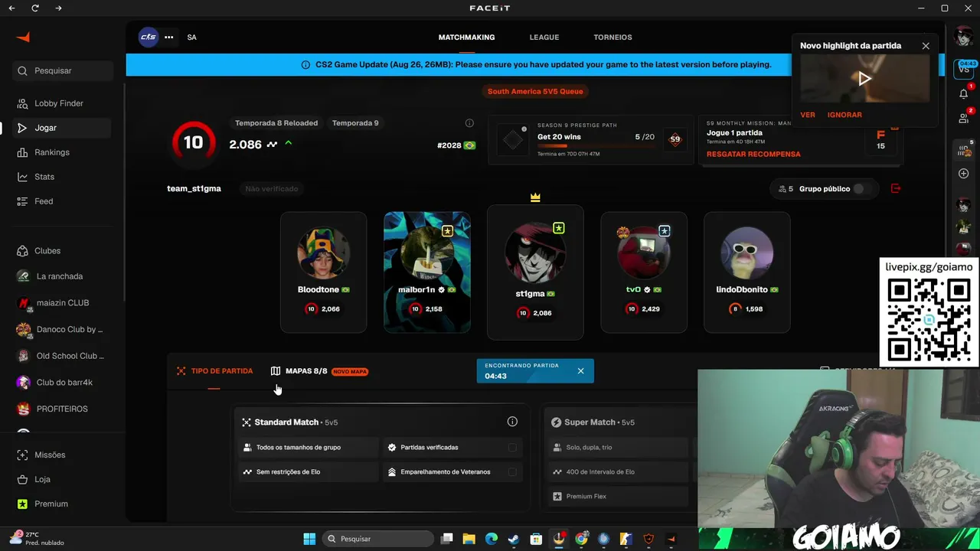The height and width of the screenshot is (551, 980).
Task: Click the add plus icon in right sidebar
Action: coord(963,174)
